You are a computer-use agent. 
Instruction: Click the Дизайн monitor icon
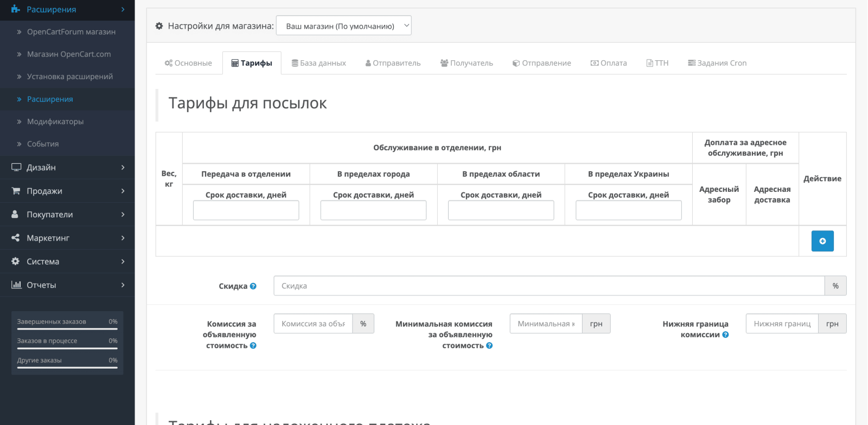pos(16,168)
